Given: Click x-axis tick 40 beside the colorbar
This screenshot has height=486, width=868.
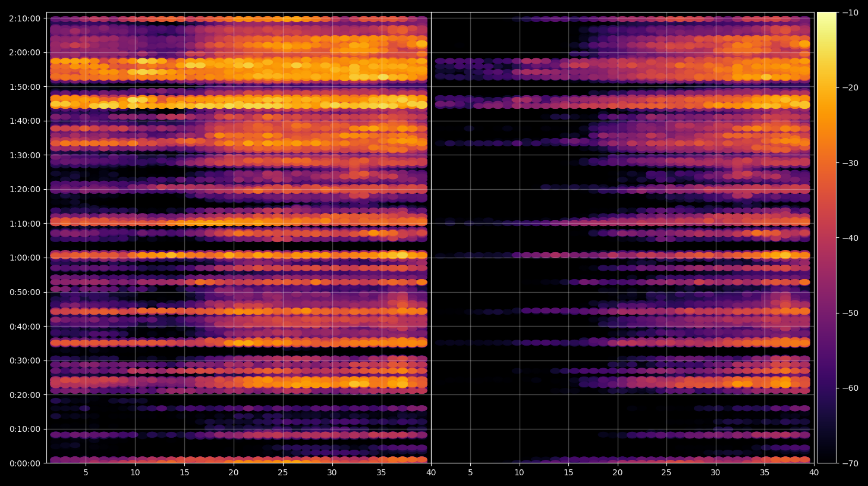Looking at the screenshot, I should click(814, 473).
